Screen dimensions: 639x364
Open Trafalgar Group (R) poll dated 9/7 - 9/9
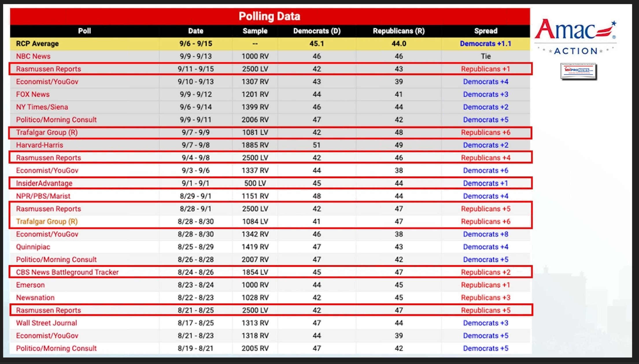coord(47,133)
